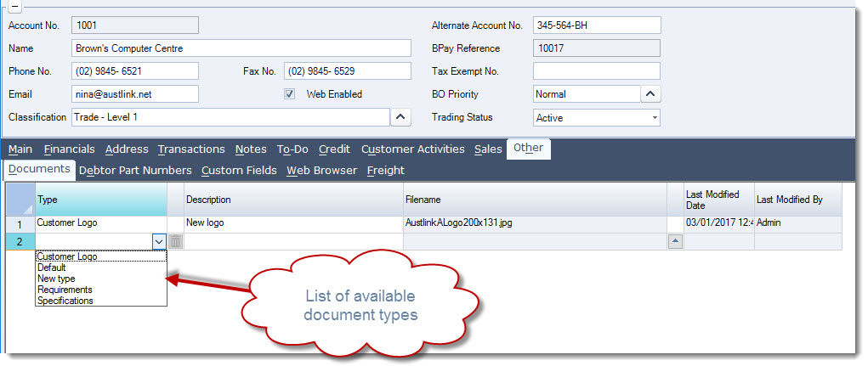This screenshot has width=868, height=366.
Task: Click the Description column header
Action: (x=293, y=200)
